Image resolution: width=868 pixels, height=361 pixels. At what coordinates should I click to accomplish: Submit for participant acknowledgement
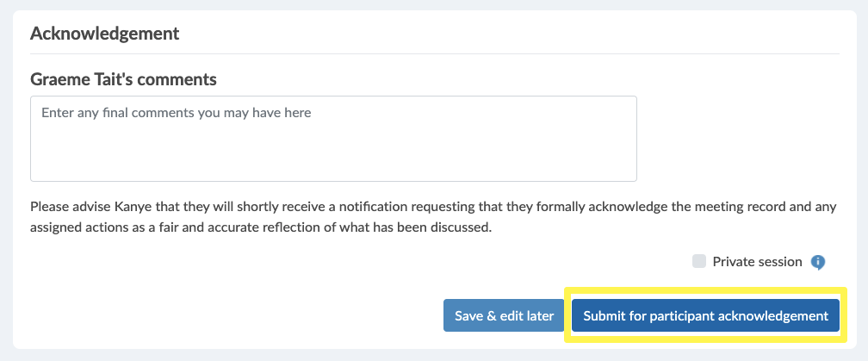click(706, 315)
